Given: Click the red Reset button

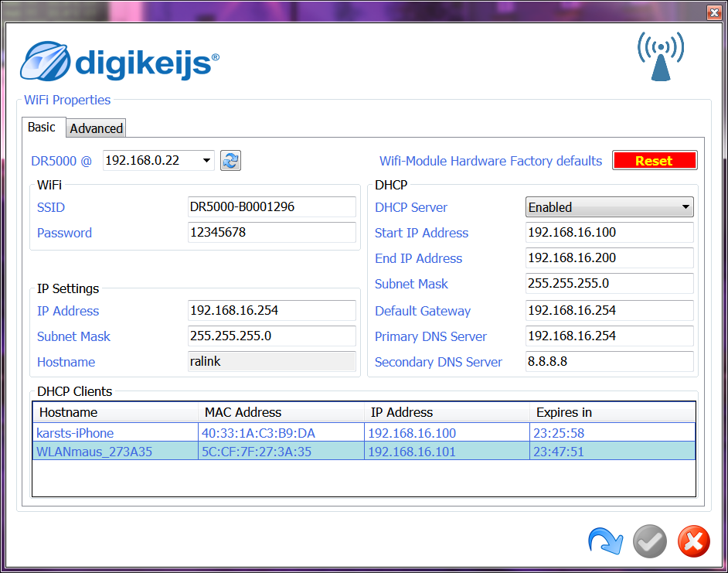Looking at the screenshot, I should click(x=655, y=161).
